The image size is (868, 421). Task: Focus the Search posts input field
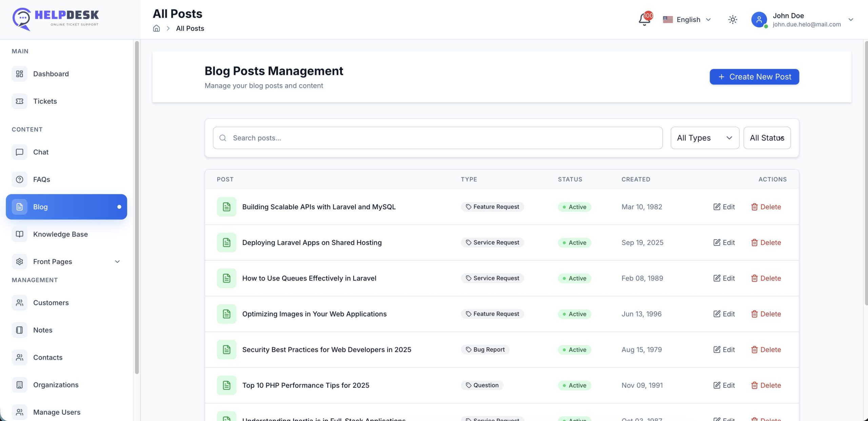click(x=437, y=138)
